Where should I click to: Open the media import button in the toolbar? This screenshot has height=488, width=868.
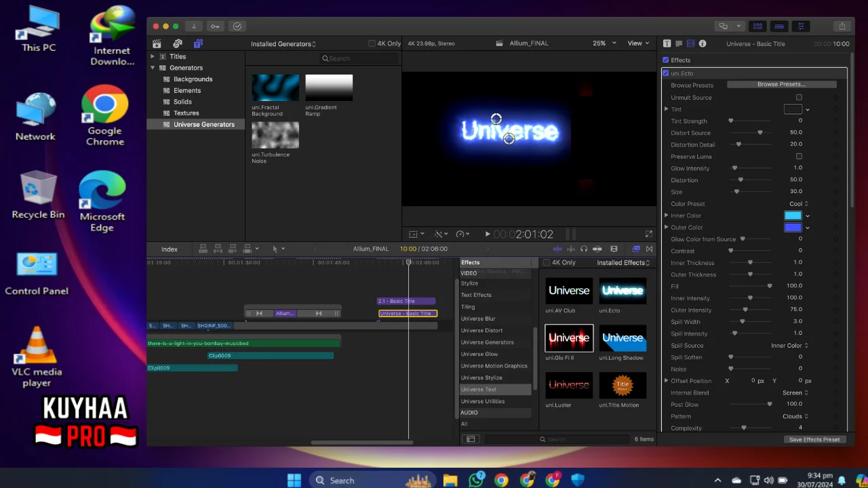coord(194,26)
